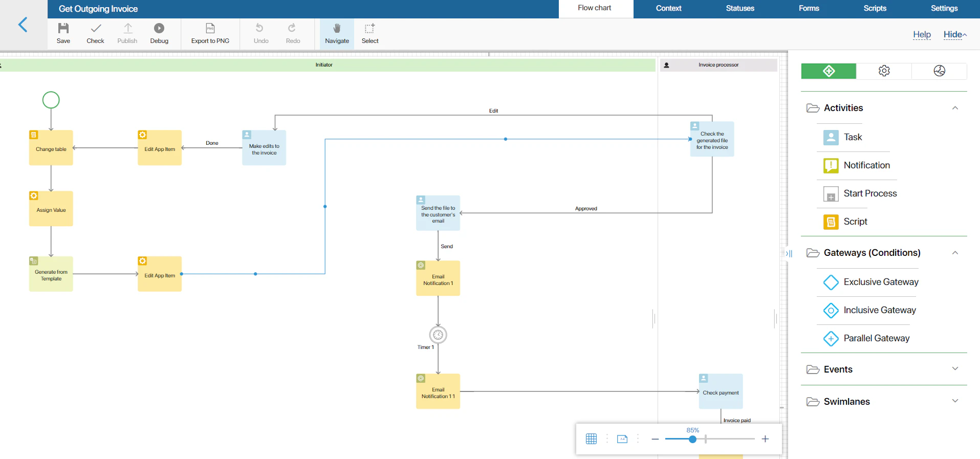
Task: Toggle the page format outline icon
Action: [622, 439]
